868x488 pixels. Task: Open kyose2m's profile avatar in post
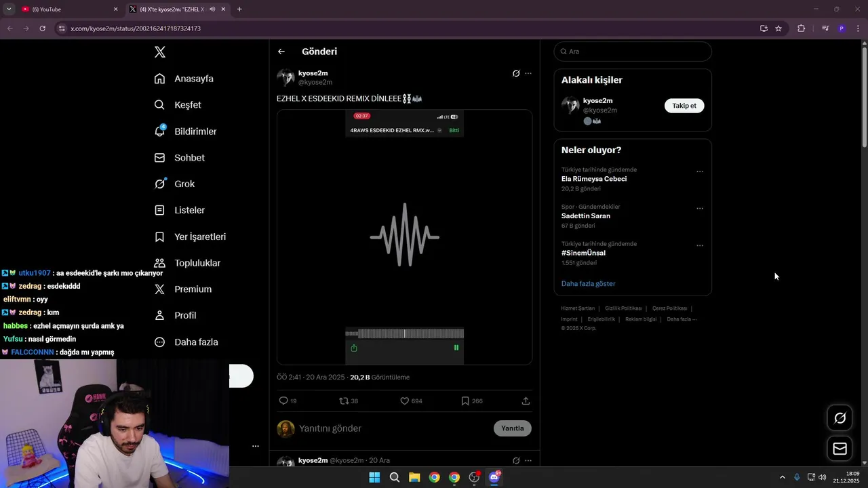[x=285, y=77]
